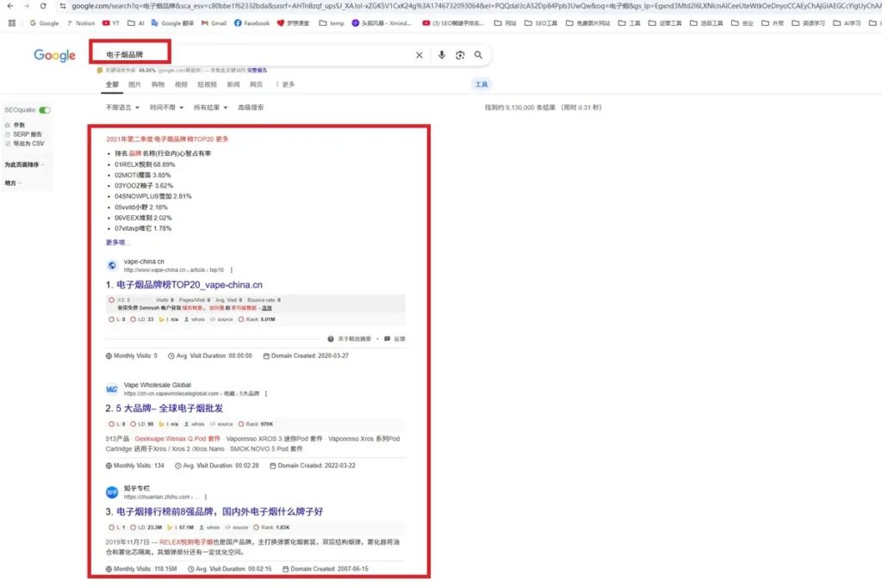The width and height of the screenshot is (882, 588).
Task: Switch to the 图片 tab
Action: tap(135, 84)
